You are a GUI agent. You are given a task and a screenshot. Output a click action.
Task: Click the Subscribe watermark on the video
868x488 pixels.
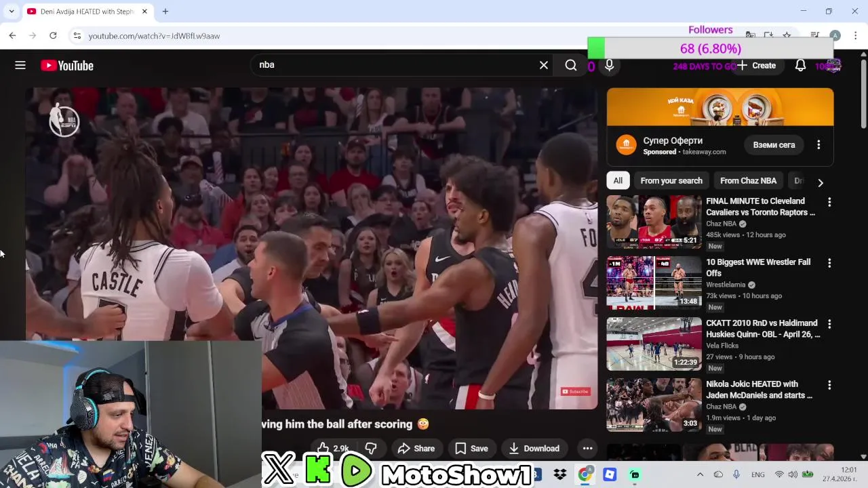tap(575, 392)
